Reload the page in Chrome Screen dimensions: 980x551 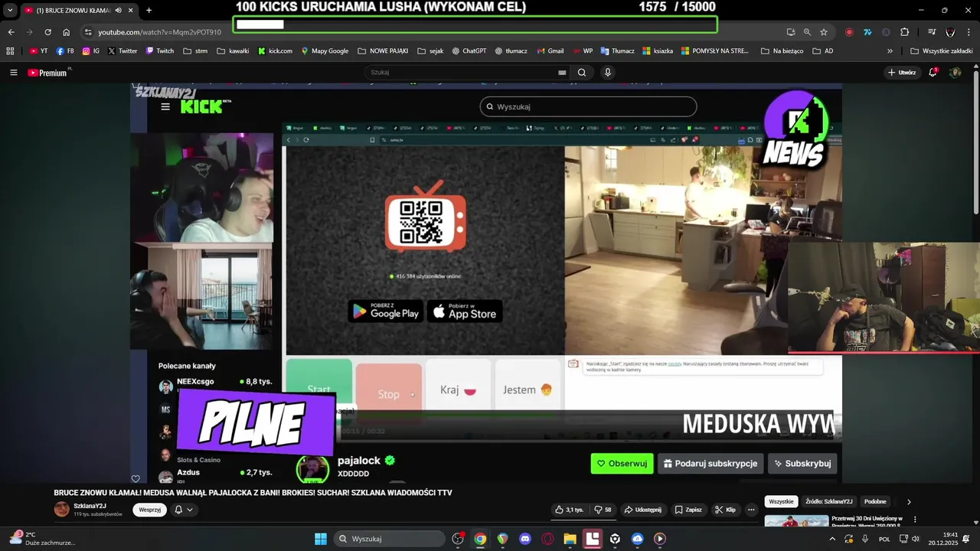(x=47, y=32)
